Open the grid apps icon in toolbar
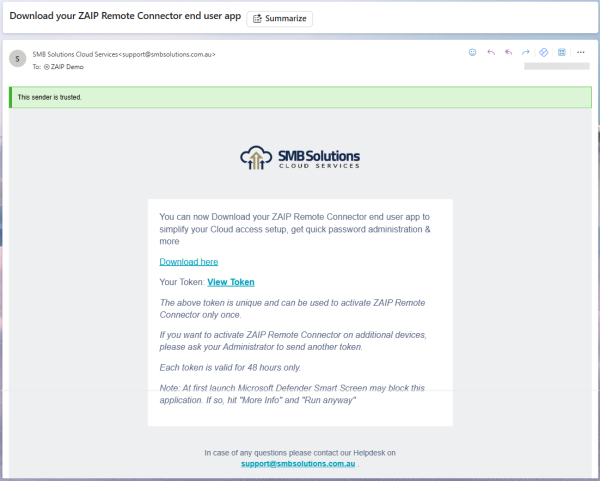The height and width of the screenshot is (481, 600). coord(562,52)
